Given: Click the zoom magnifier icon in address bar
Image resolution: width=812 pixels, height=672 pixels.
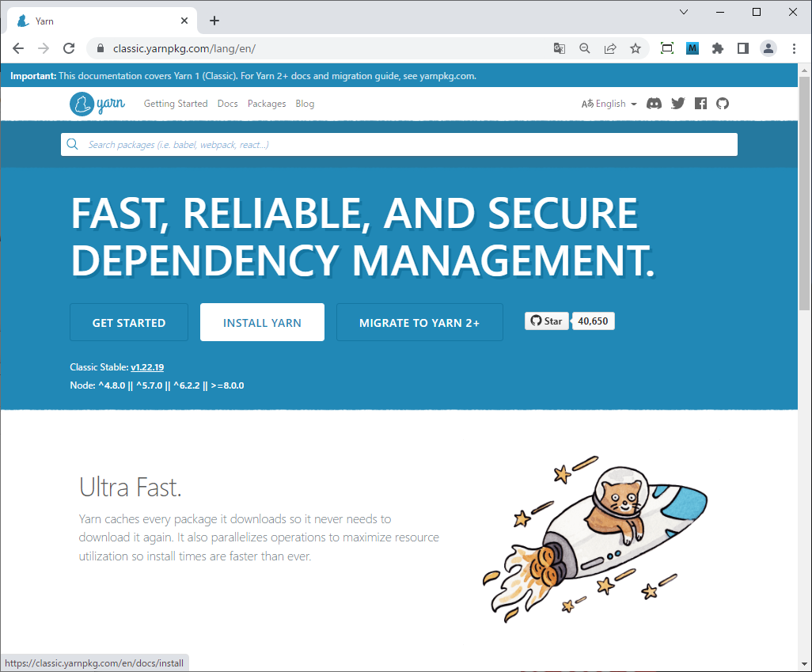Looking at the screenshot, I should (585, 49).
